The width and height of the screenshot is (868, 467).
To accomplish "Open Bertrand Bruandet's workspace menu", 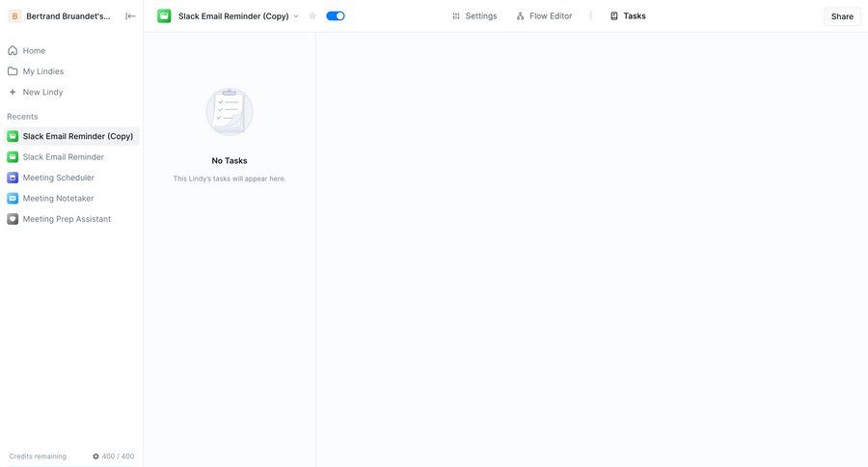I will [x=68, y=16].
